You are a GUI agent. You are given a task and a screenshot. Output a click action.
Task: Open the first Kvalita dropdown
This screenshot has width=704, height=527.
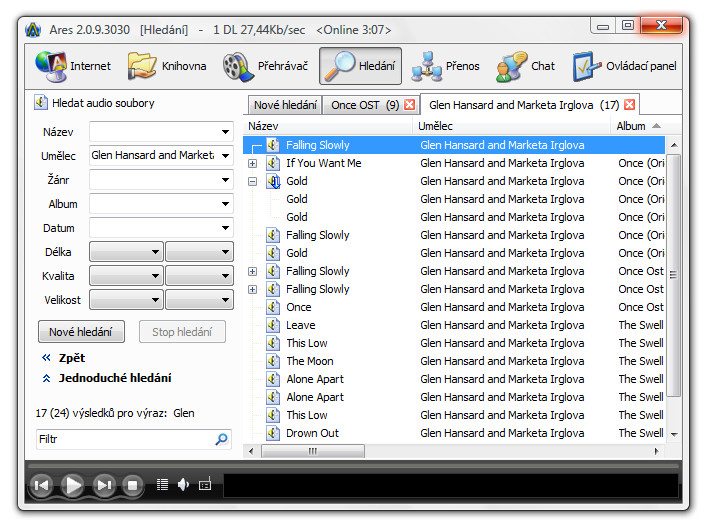[126, 276]
